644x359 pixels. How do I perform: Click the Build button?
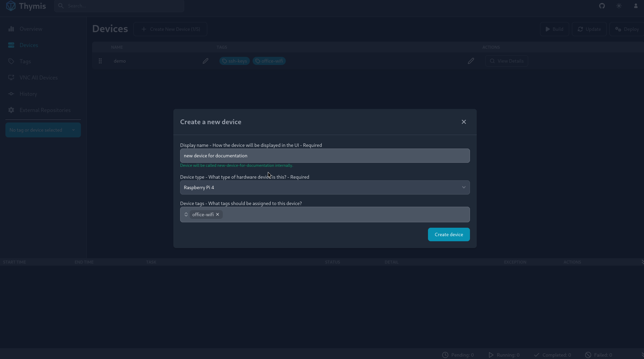tap(555, 29)
